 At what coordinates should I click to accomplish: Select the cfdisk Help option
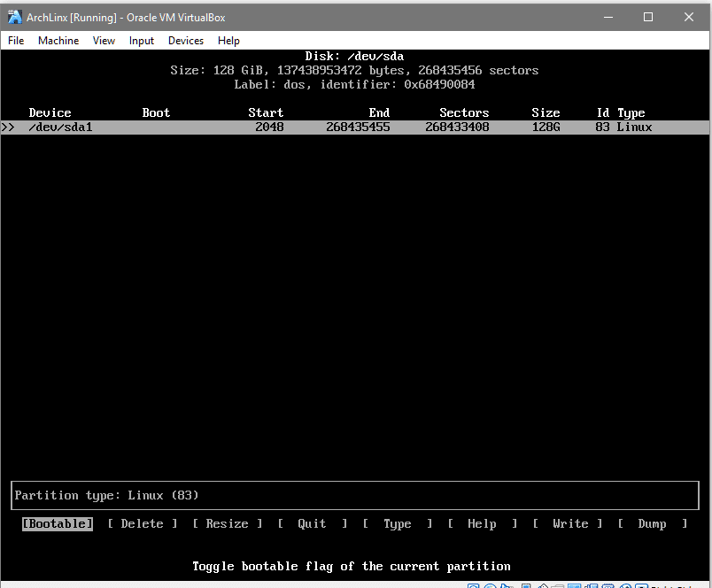tap(483, 523)
